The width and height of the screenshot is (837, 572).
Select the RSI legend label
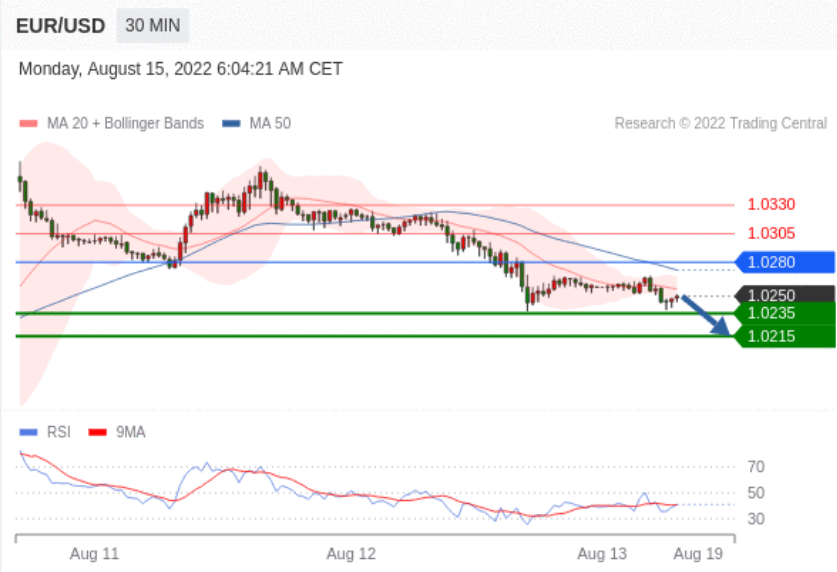(59, 432)
